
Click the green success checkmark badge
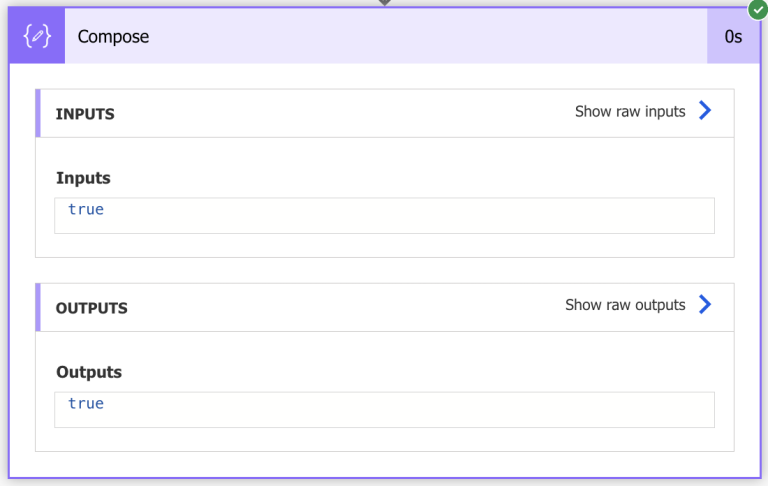759,9
